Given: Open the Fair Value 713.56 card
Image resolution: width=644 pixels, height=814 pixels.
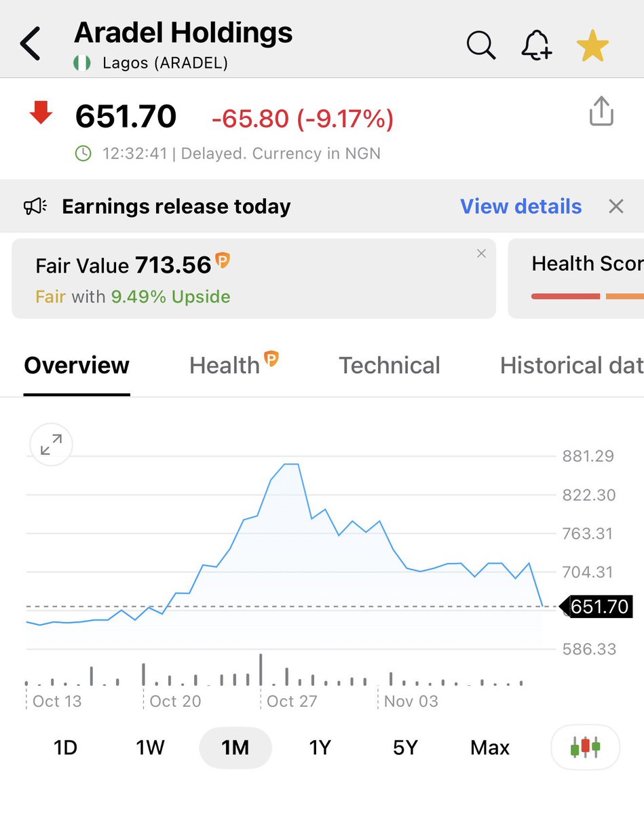Looking at the screenshot, I should 254,278.
